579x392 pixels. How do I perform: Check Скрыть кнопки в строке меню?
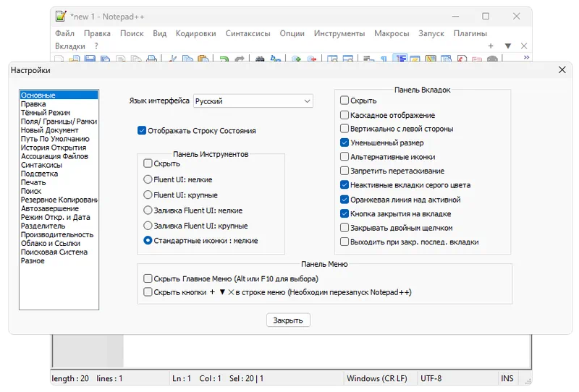point(148,292)
